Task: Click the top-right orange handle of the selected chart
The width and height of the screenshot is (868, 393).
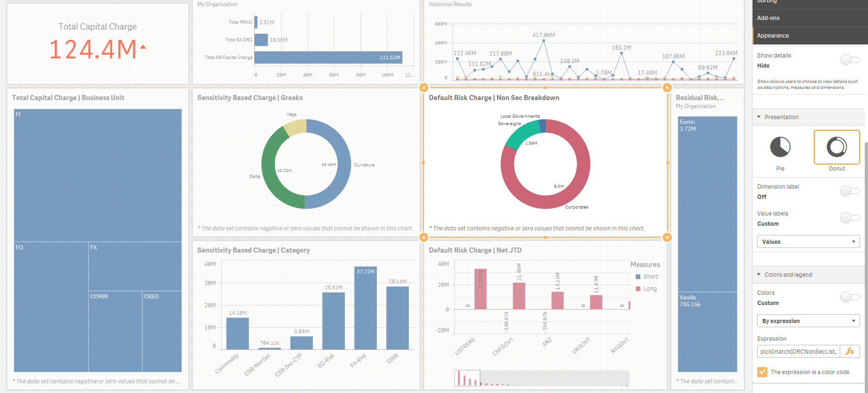Action: point(667,88)
